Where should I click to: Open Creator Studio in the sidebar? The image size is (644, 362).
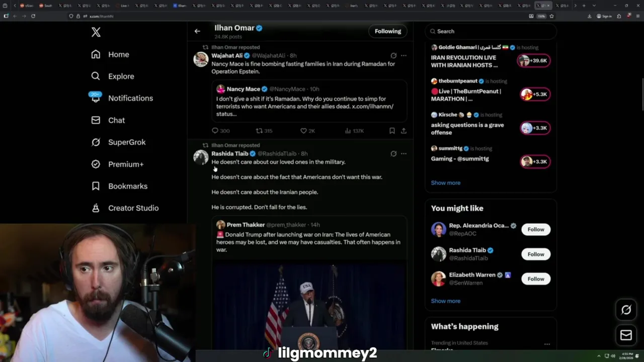pyautogui.click(x=125, y=208)
